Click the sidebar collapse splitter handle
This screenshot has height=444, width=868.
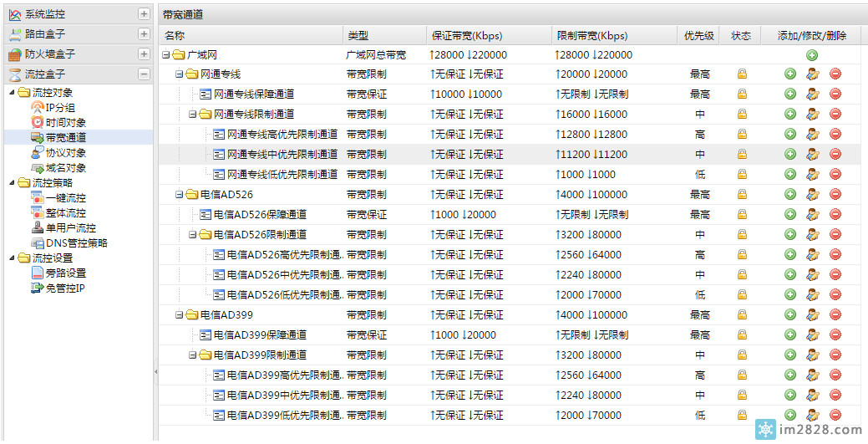(155, 370)
